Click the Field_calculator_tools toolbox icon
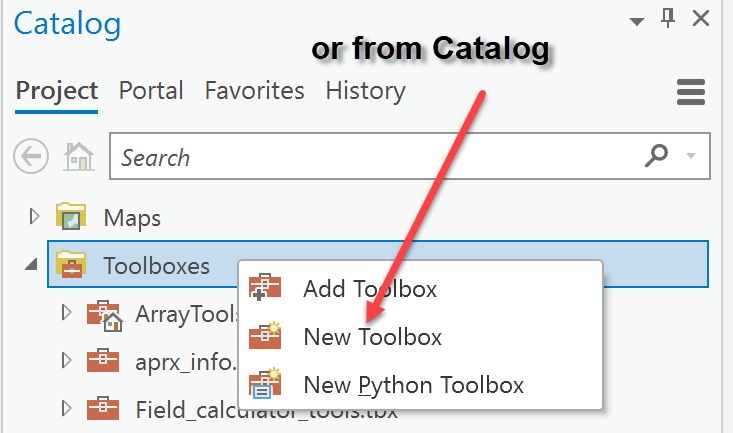This screenshot has height=433, width=733. click(103, 409)
